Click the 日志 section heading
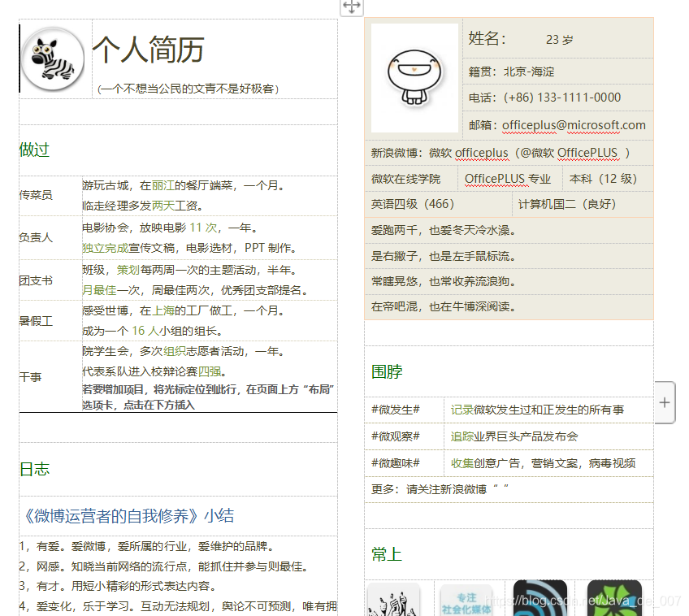The image size is (689, 616). point(34,469)
